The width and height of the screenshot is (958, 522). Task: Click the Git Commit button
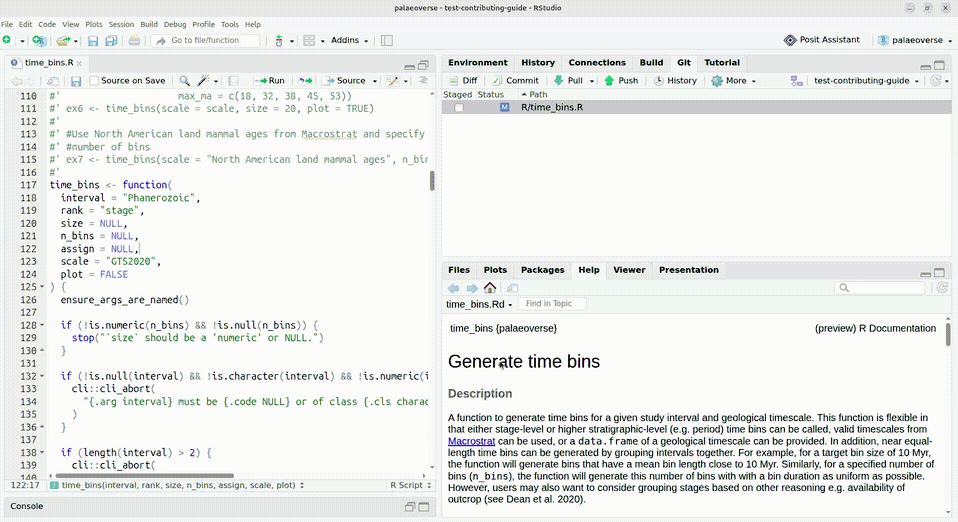coord(516,81)
